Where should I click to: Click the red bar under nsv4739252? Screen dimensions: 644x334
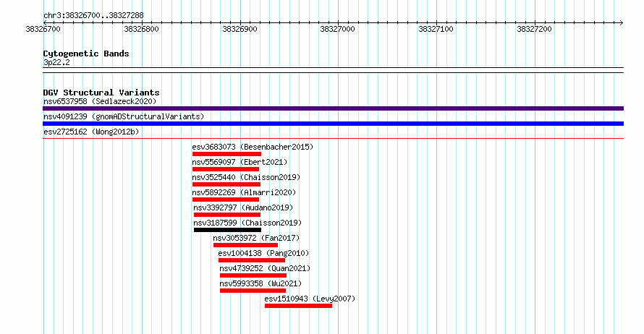click(x=253, y=275)
